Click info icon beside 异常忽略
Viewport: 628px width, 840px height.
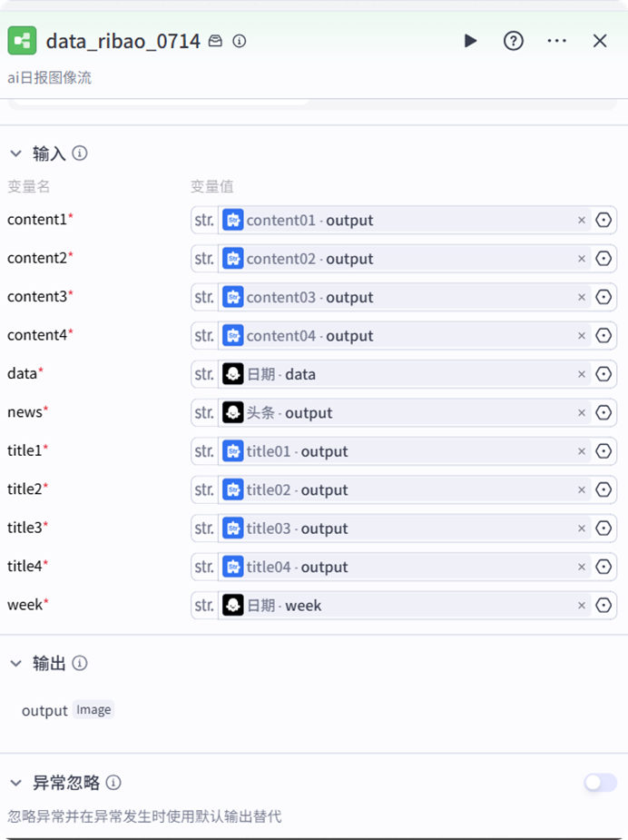point(113,783)
